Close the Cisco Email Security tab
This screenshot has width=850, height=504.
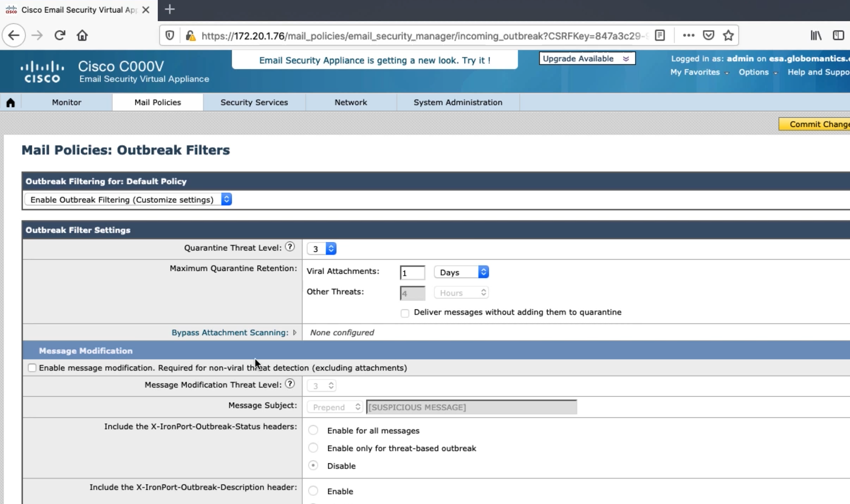[x=146, y=10]
